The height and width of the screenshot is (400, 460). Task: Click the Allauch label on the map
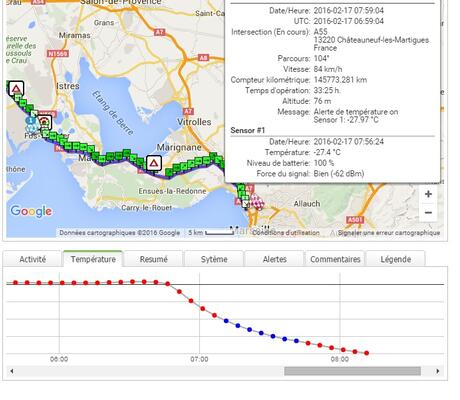tap(307, 204)
